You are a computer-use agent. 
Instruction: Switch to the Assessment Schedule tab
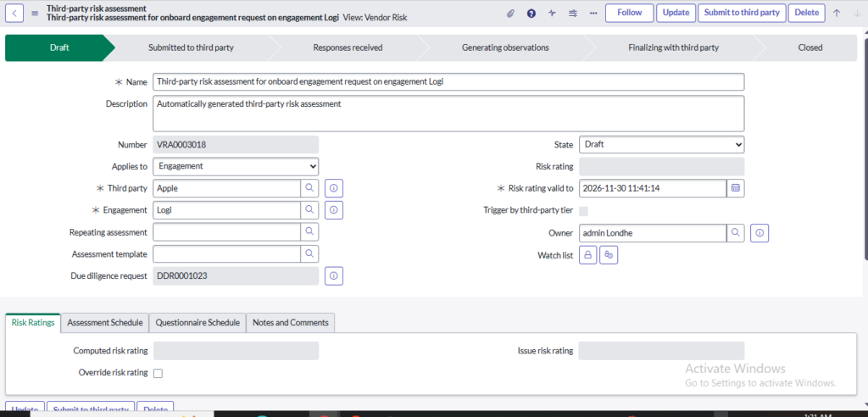[x=105, y=323]
